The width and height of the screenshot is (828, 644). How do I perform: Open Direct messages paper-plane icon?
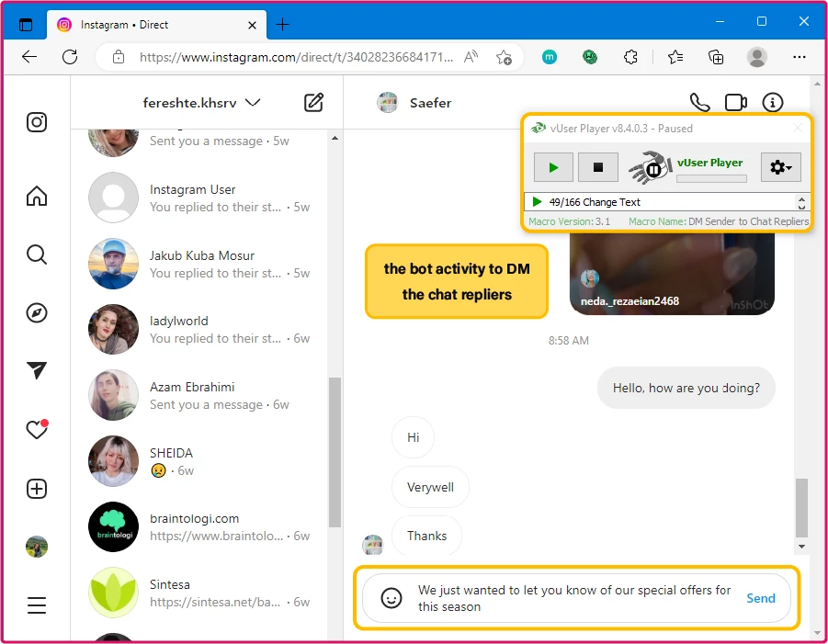tap(37, 371)
